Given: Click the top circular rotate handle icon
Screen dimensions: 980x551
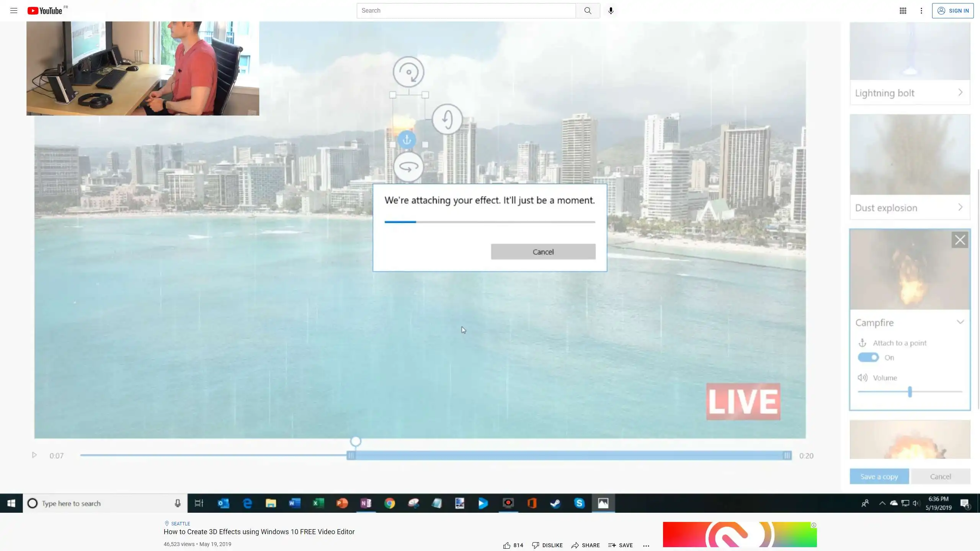Looking at the screenshot, I should click(x=408, y=72).
